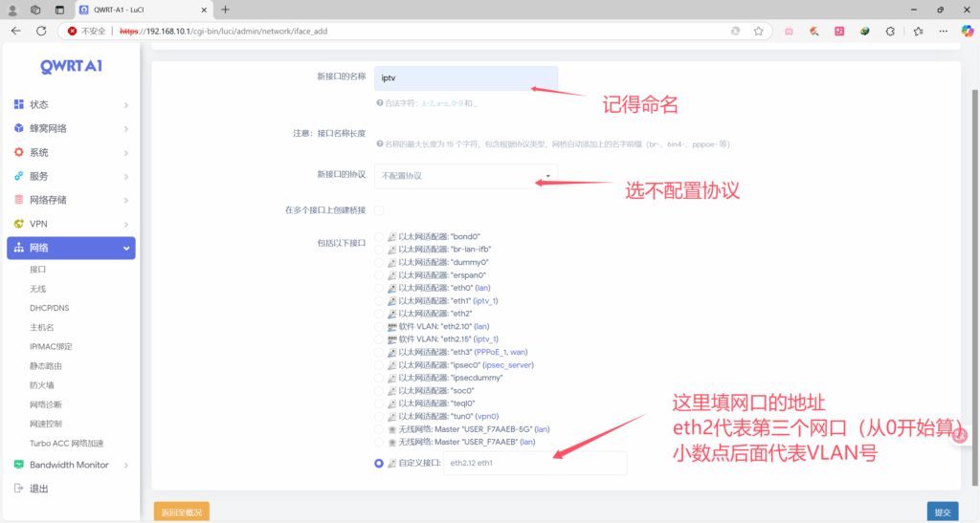Image resolution: width=980 pixels, height=523 pixels.
Task: Click the 自定义接口 text field
Action: point(534,463)
